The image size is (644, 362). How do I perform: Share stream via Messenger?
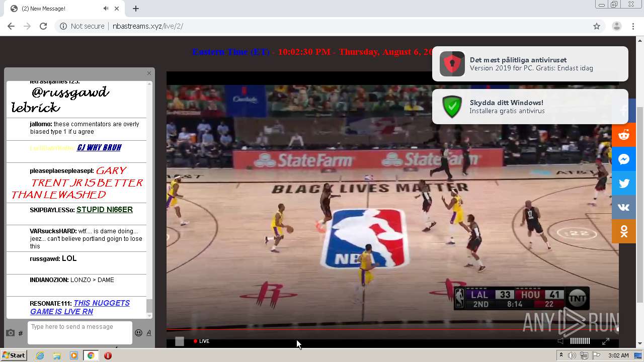tap(624, 159)
